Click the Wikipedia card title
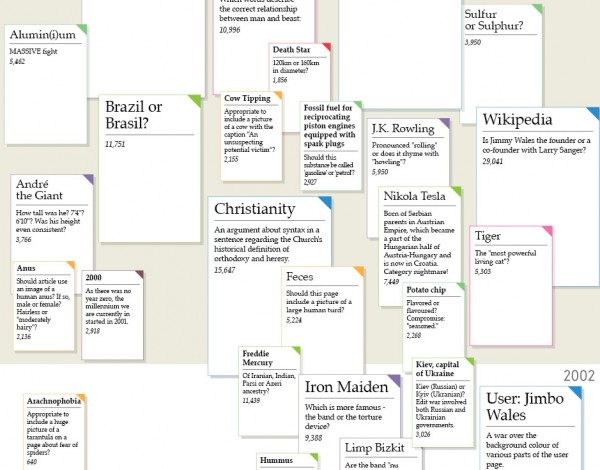This screenshot has height=470, width=600. coord(517,119)
